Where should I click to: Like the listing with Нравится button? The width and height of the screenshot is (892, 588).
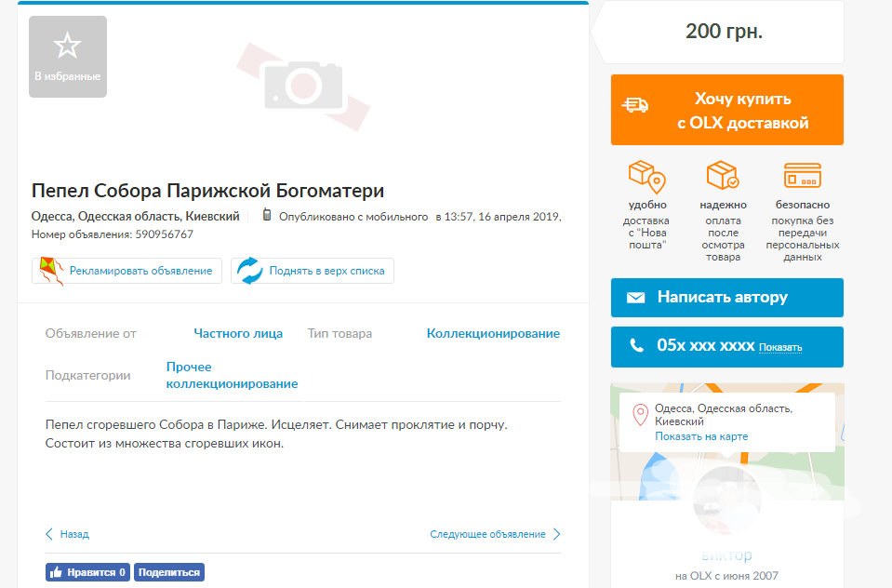click(x=87, y=572)
